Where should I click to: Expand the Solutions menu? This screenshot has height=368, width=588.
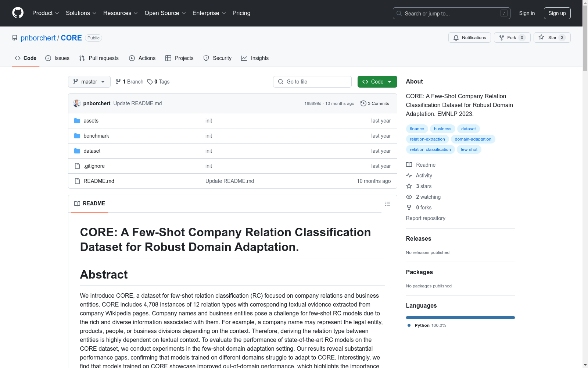(81, 13)
